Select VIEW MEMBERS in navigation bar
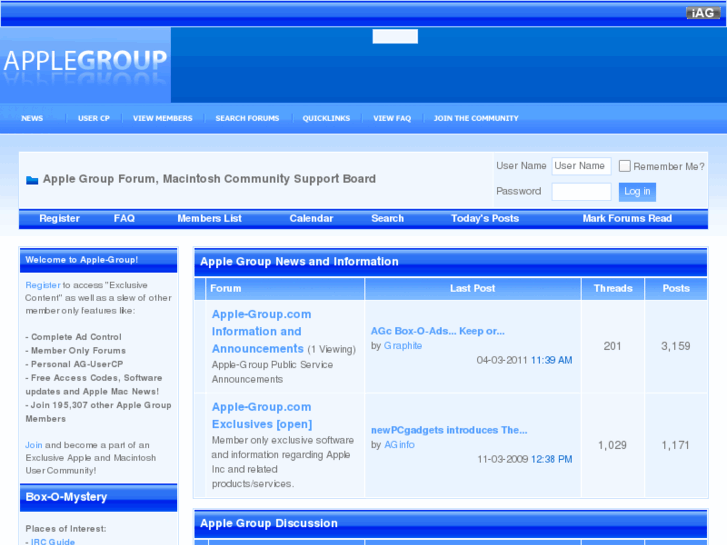The width and height of the screenshot is (727, 545). tap(162, 118)
